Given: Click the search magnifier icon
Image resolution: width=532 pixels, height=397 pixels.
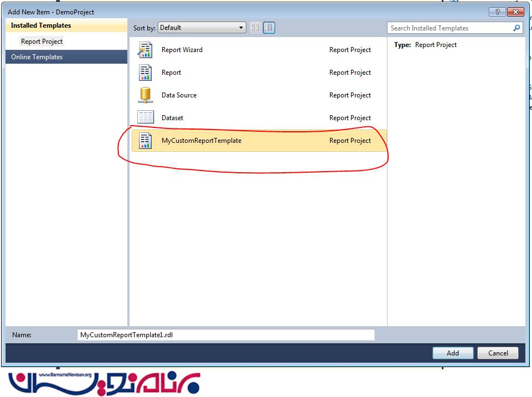Looking at the screenshot, I should point(516,28).
